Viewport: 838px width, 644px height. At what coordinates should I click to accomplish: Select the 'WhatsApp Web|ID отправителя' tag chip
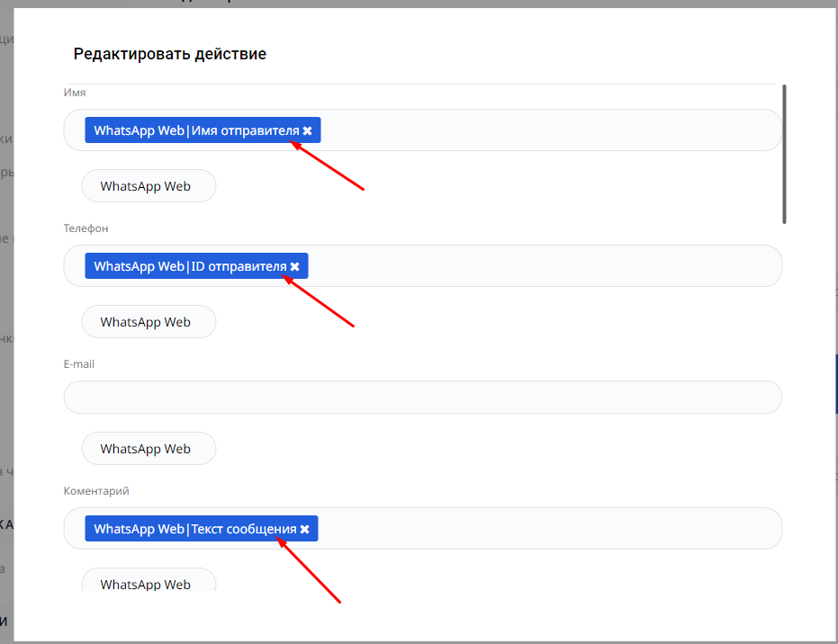[189, 267]
